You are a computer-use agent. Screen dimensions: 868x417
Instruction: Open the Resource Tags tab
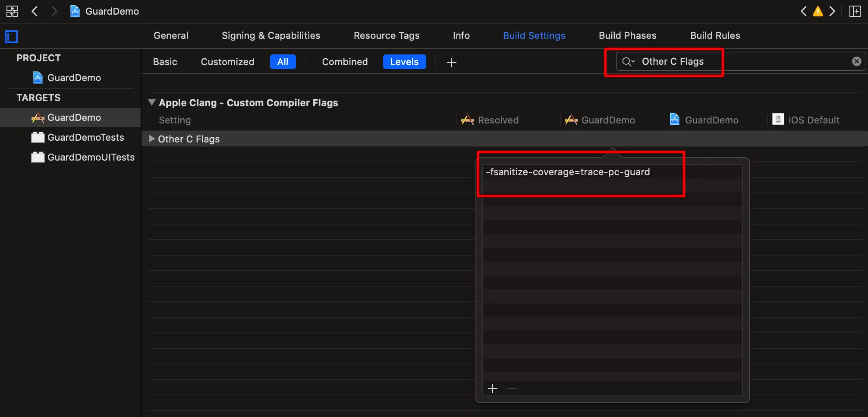tap(387, 36)
